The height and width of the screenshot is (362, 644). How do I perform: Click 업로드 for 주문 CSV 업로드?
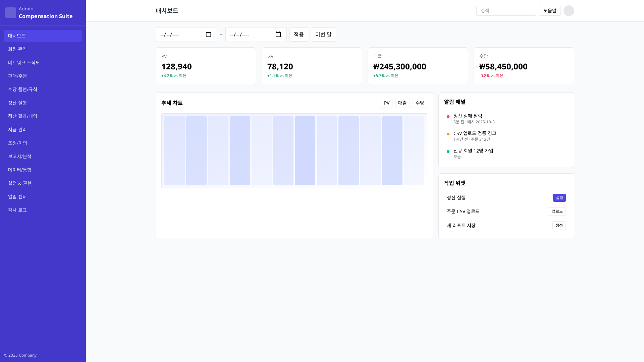557,212
